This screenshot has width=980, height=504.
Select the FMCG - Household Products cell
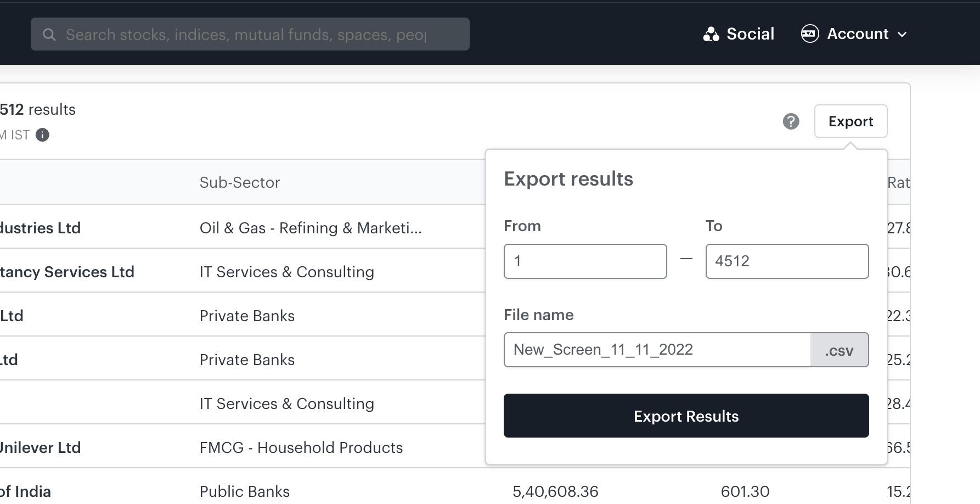coord(301,447)
